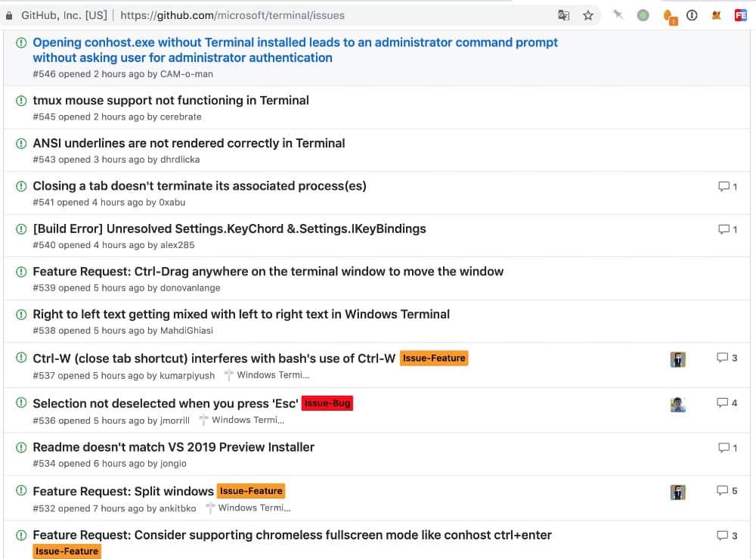
Task: Click assignee avatar on issue #536
Action: pos(677,404)
